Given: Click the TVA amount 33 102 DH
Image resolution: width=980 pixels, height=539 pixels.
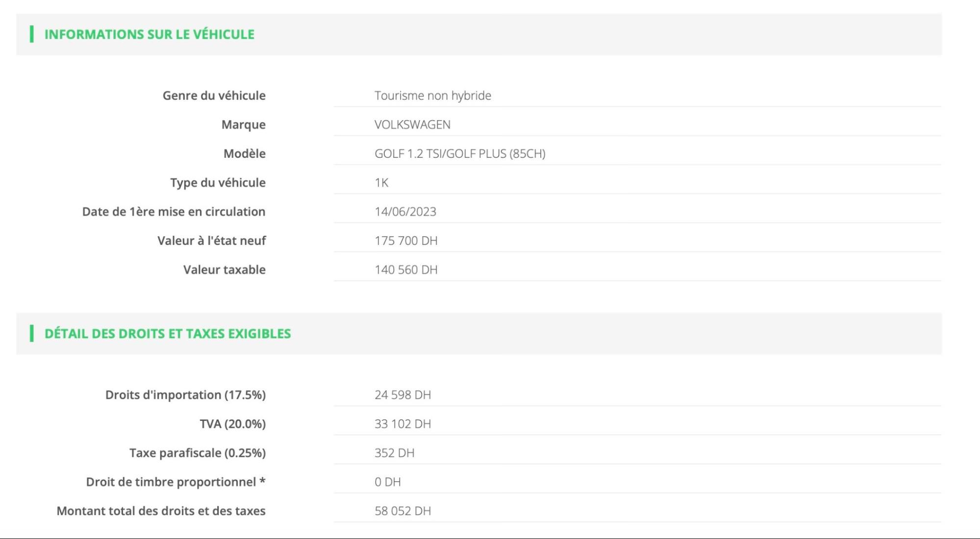Looking at the screenshot, I should tap(402, 424).
